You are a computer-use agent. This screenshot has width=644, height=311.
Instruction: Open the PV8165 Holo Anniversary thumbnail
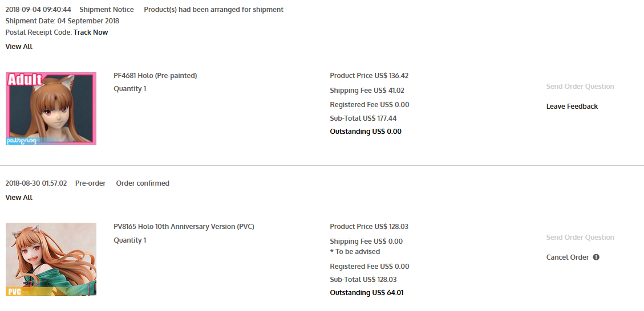click(51, 259)
